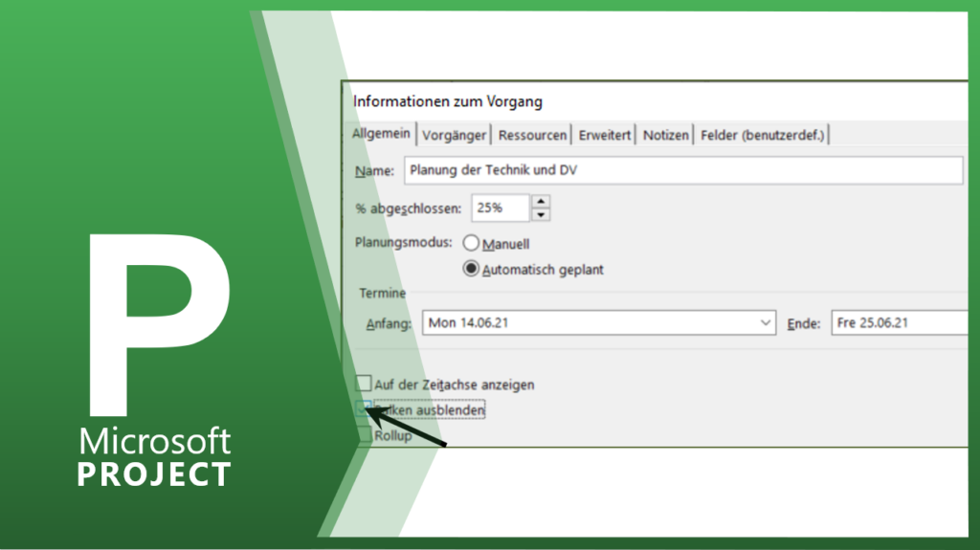Open the Felder (benutzerdef.) tab
Screen dimensions: 980x550
pyautogui.click(x=762, y=135)
